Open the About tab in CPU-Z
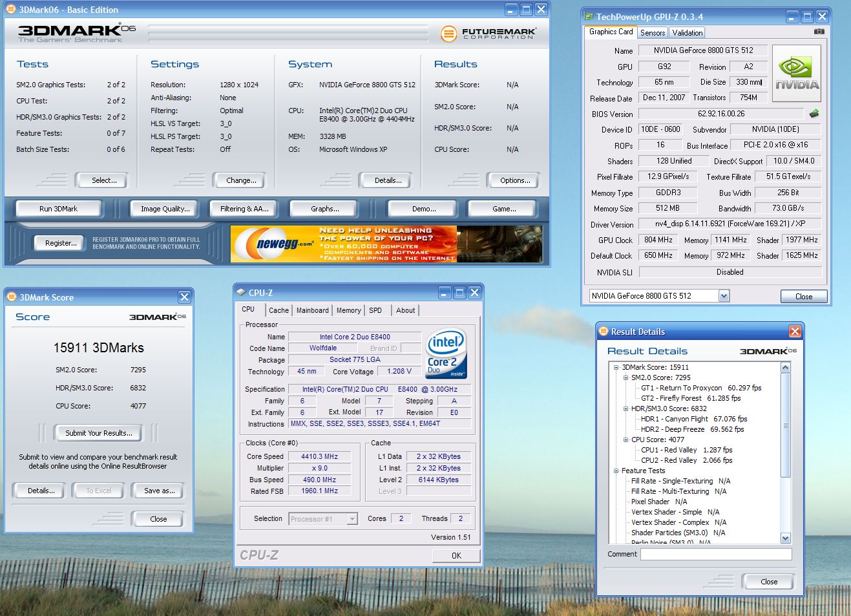This screenshot has width=851, height=616. [x=405, y=310]
